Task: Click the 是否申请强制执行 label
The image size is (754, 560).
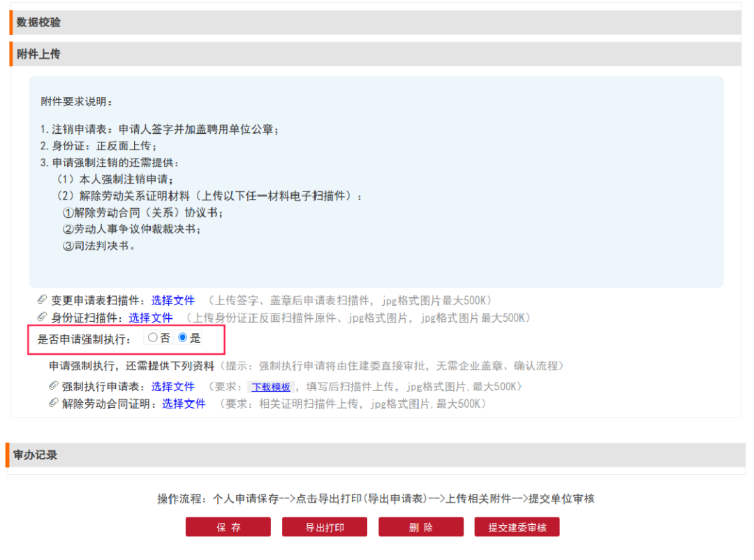Action: tap(84, 339)
